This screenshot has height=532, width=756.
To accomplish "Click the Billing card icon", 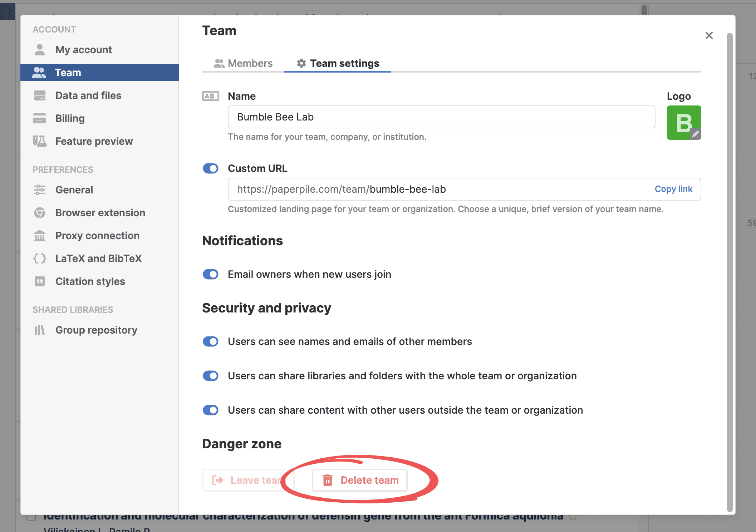I will pos(40,118).
